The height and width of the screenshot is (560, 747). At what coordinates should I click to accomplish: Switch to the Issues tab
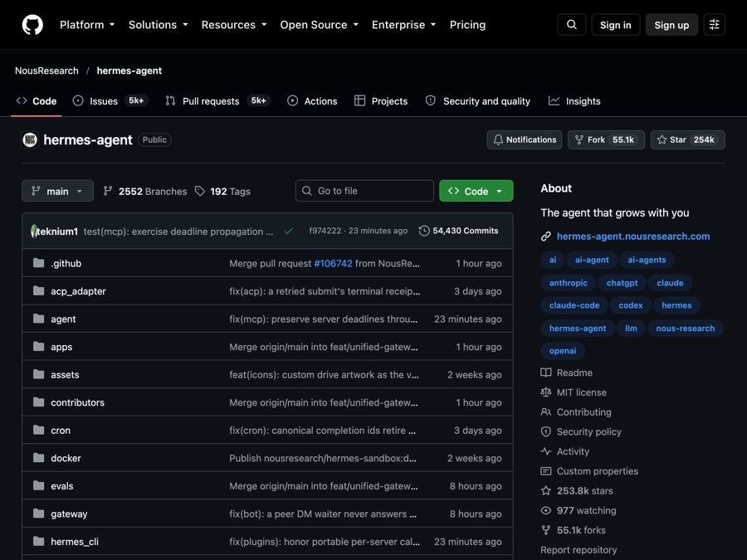point(110,101)
